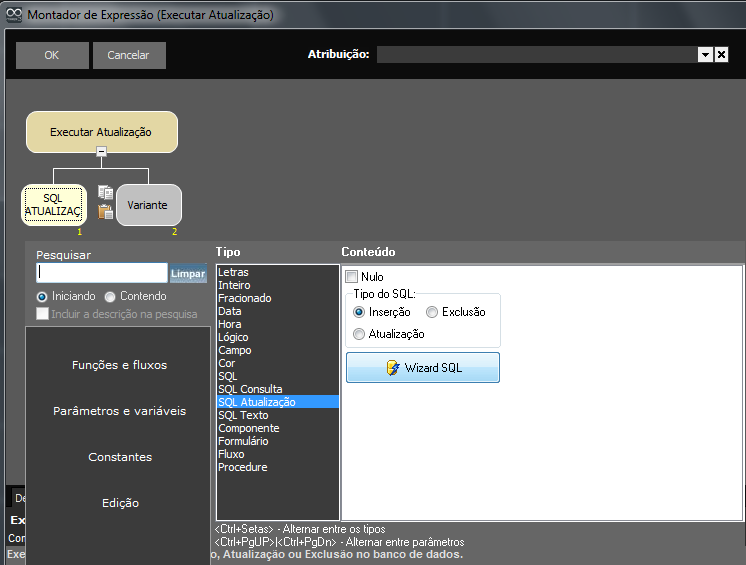This screenshot has height=565, width=746.
Task: Launch the Wizard SQL button
Action: 423,368
